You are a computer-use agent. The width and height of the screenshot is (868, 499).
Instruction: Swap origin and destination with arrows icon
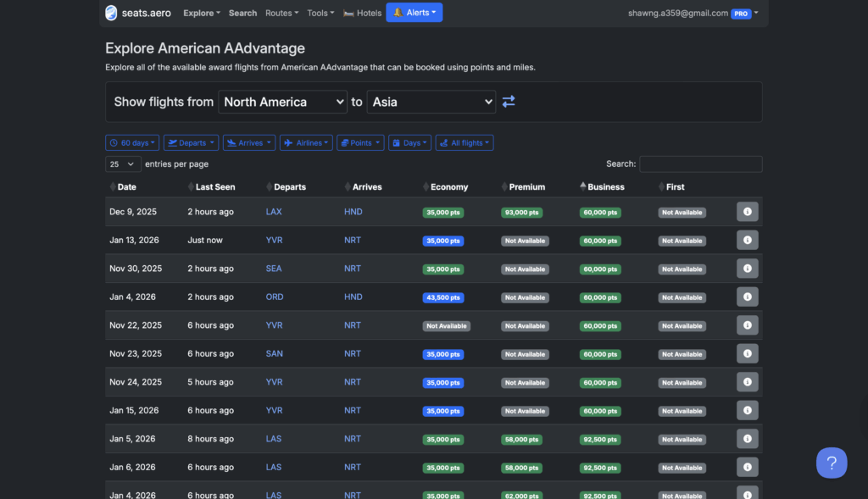coord(509,102)
